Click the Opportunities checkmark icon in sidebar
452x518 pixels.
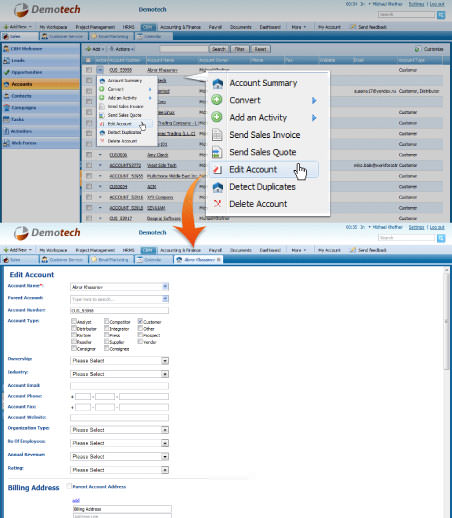(x=6, y=72)
